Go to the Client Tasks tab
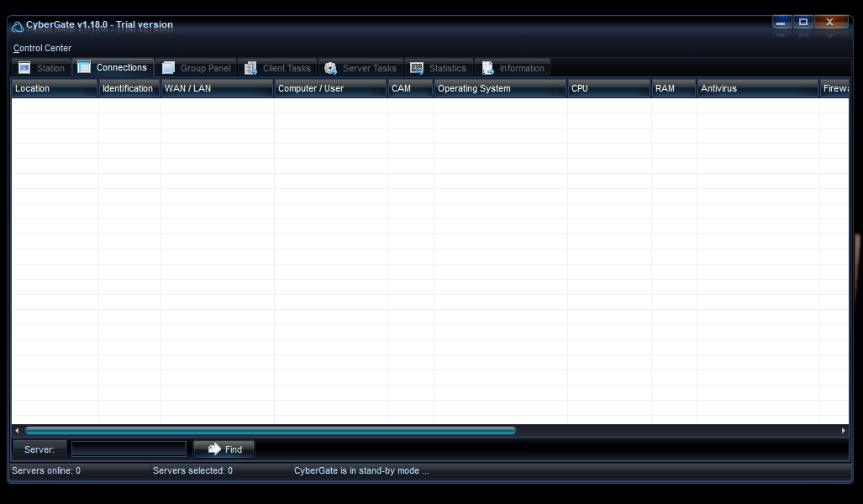Screen dimensions: 863x504 [277, 68]
